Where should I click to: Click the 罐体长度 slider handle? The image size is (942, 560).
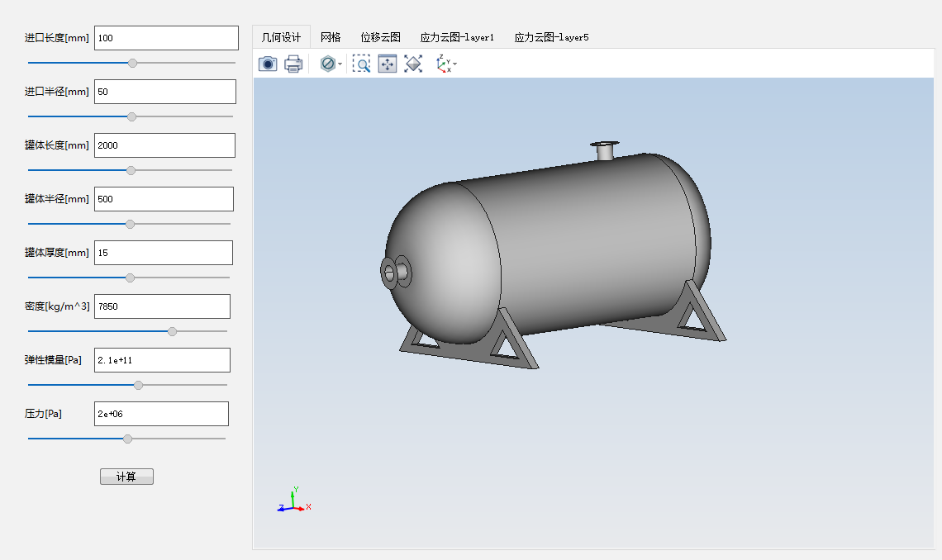pyautogui.click(x=131, y=170)
